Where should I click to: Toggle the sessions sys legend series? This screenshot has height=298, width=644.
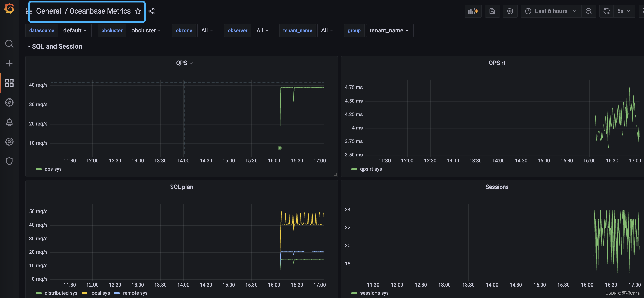[374, 293]
